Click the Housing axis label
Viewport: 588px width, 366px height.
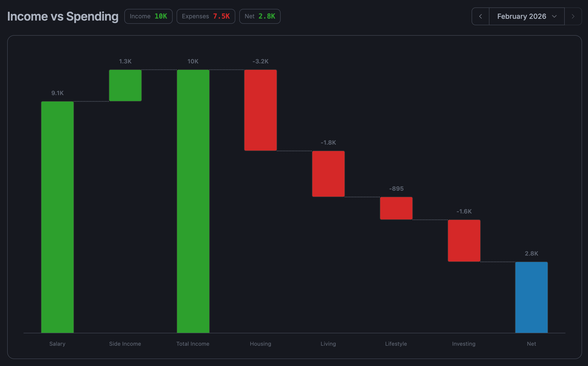(261, 344)
